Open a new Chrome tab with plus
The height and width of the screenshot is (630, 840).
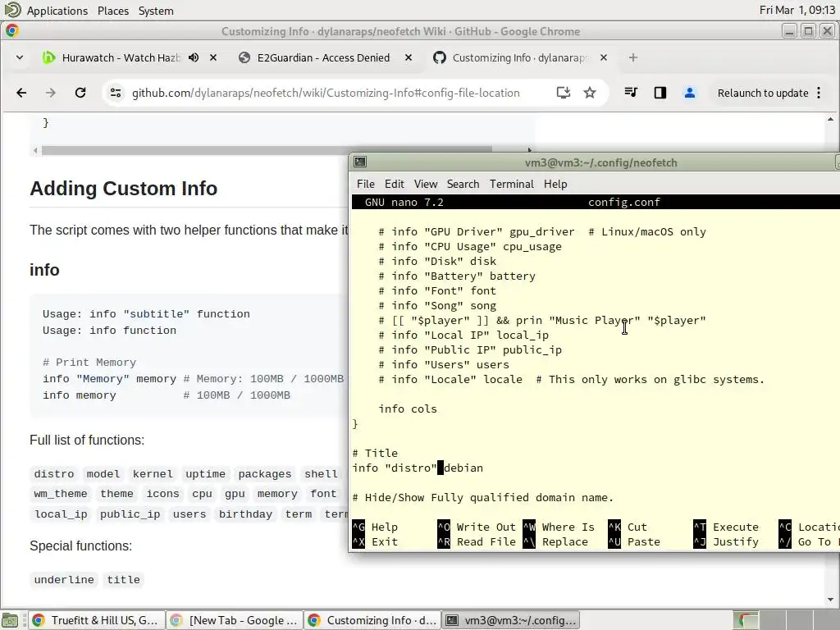click(x=633, y=57)
